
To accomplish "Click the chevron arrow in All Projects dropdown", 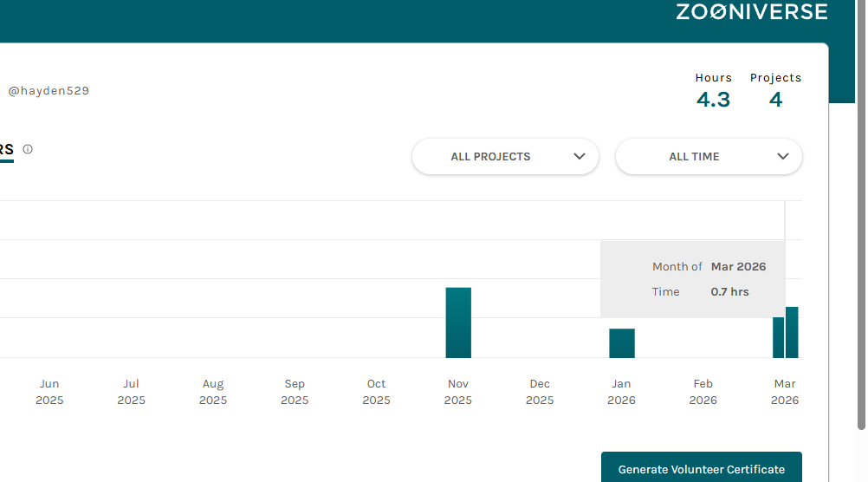I will 580,157.
